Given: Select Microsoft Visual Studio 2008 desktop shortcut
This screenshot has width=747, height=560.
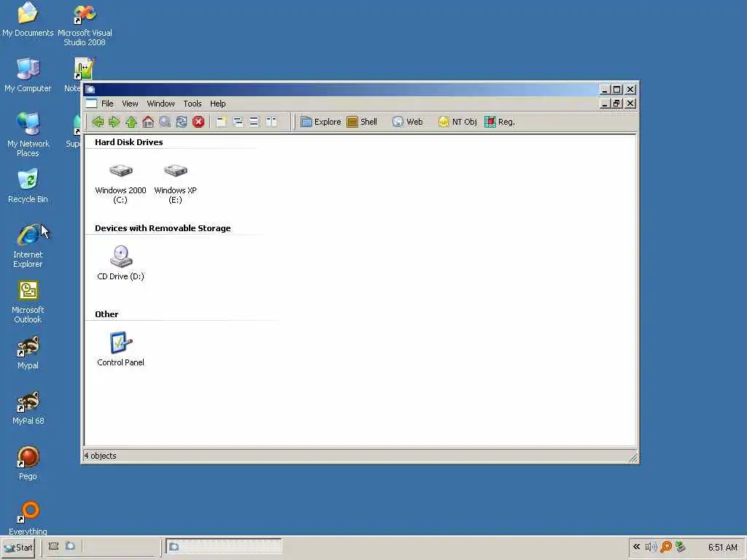Looking at the screenshot, I should tap(85, 25).
